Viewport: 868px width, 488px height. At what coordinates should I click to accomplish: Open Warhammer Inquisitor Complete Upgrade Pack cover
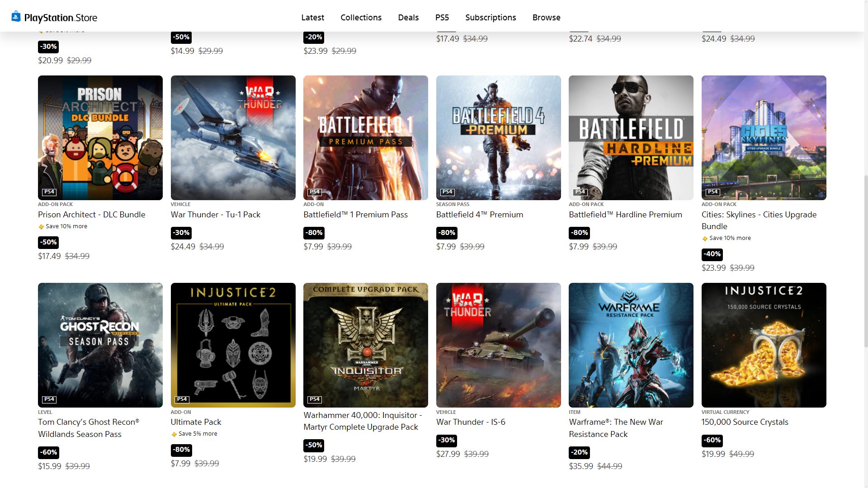(365, 345)
